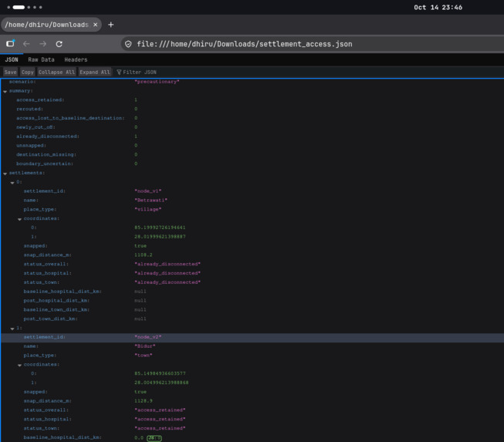This screenshot has width=504, height=442.
Task: Click the funnel icon beside Filter JSON
Action: click(119, 73)
